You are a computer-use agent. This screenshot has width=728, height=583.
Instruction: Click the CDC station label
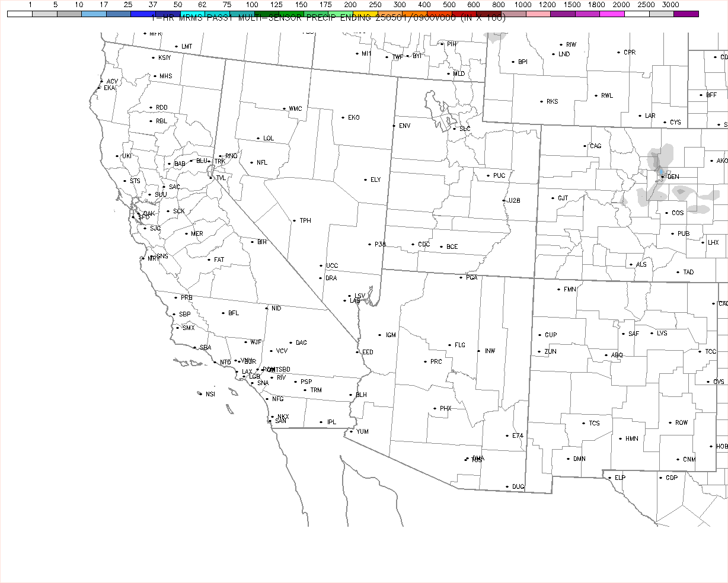pyautogui.click(x=424, y=245)
